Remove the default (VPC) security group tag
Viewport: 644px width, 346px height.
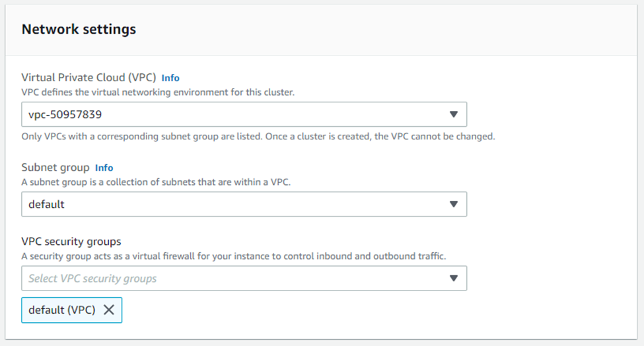[109, 310]
